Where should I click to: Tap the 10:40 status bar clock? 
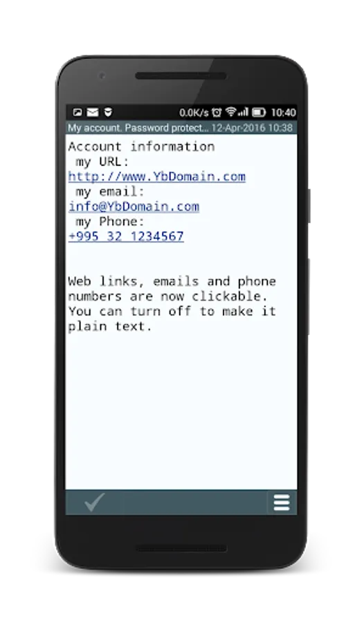click(283, 113)
